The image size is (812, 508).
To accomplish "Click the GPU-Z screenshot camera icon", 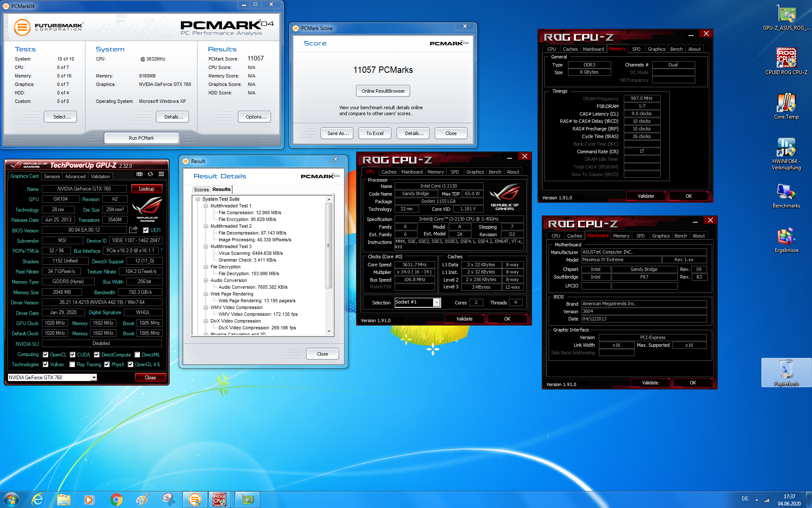I will (x=140, y=174).
